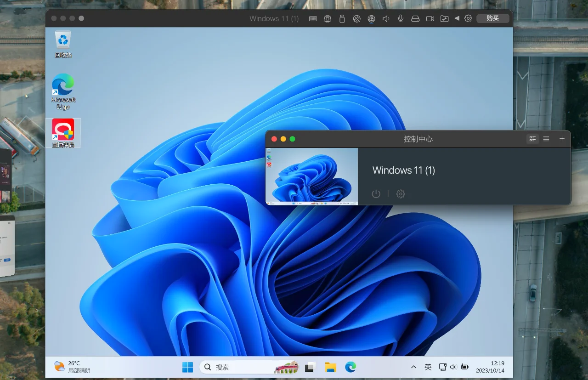Select the red app shortcut on the Windows desktop
The height and width of the screenshot is (380, 588).
[63, 133]
